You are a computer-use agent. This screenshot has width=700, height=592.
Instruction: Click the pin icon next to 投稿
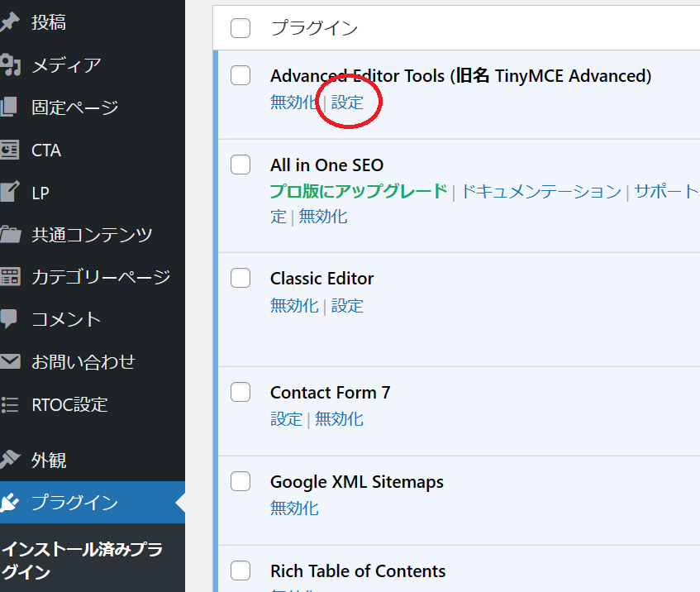tap(9, 22)
